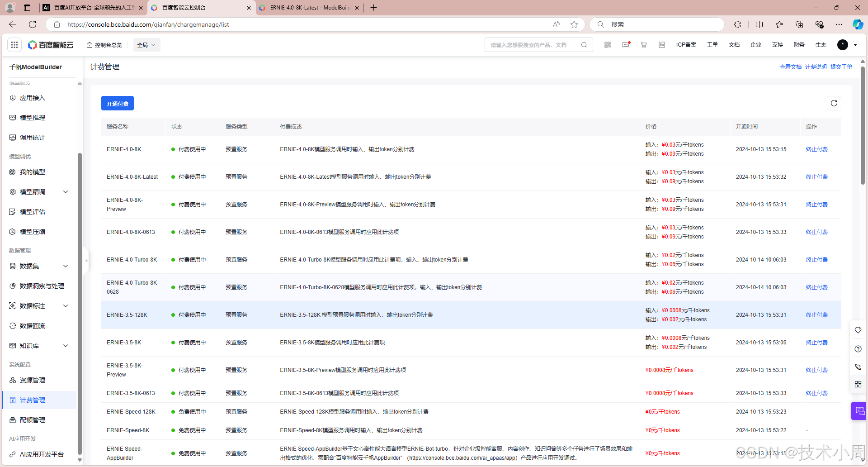The image size is (868, 467).
Task: Click the search magnifier in product search
Action: click(x=584, y=45)
